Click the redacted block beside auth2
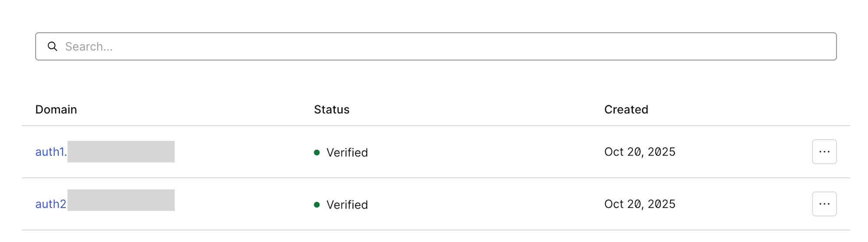This screenshot has width=868, height=242. [121, 200]
